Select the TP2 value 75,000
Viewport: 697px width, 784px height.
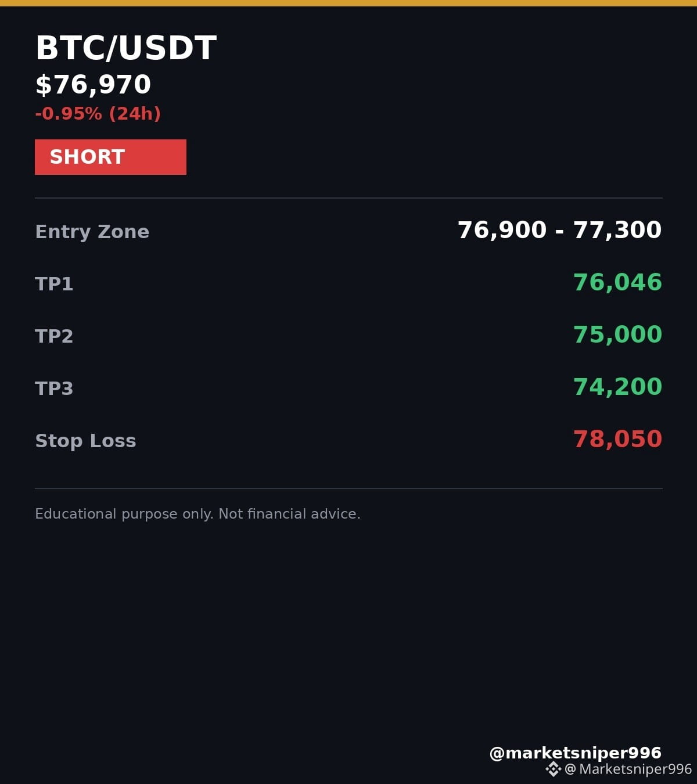(x=618, y=335)
